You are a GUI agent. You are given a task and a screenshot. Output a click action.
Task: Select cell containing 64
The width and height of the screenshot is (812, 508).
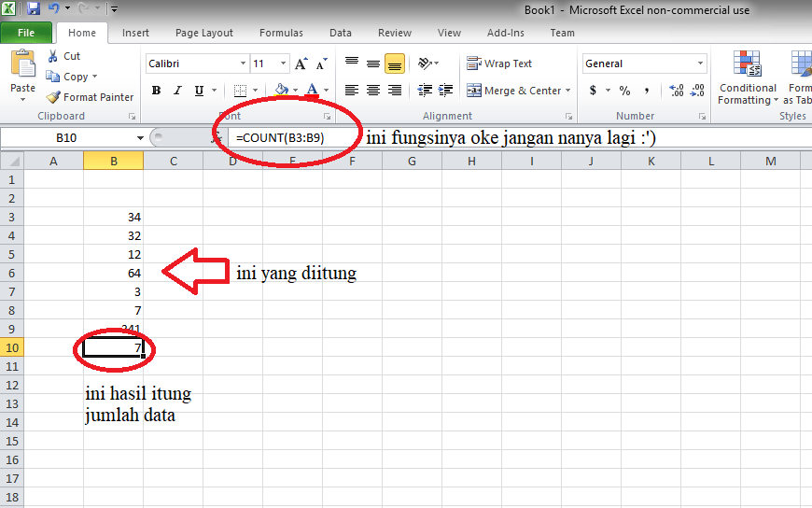click(x=114, y=274)
